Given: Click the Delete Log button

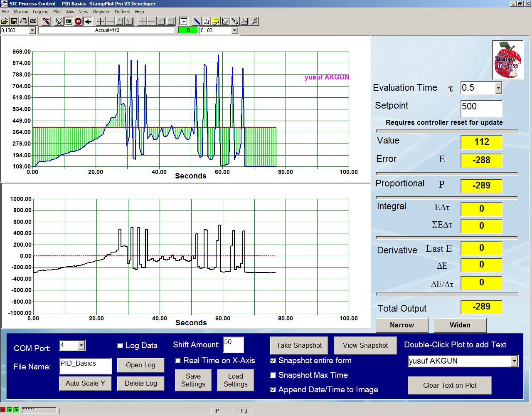Looking at the screenshot, I should pos(140,383).
